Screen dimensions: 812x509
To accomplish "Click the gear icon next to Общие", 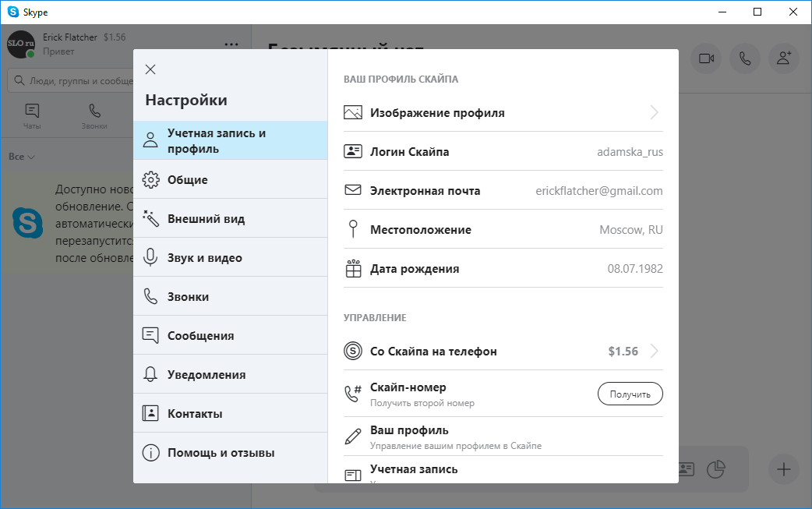I will coord(150,180).
